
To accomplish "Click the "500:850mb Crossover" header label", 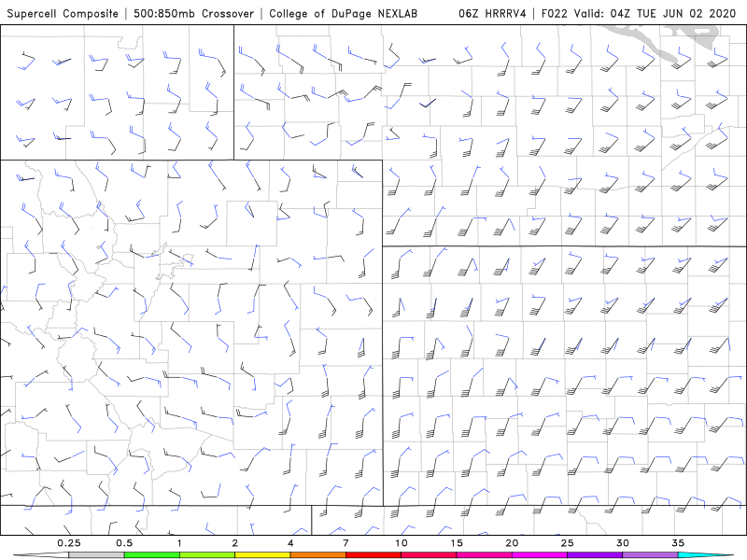I will [x=193, y=13].
